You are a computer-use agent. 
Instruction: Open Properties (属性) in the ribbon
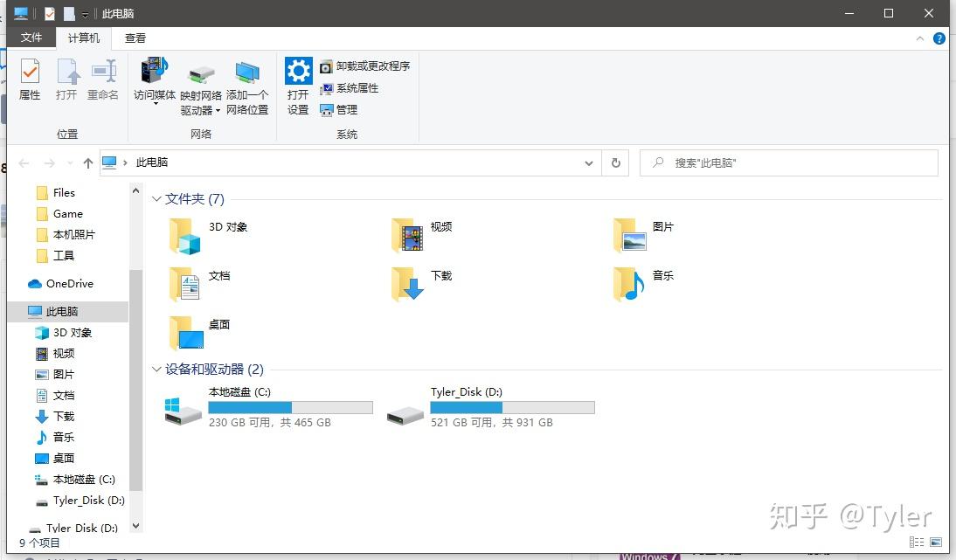tap(30, 80)
